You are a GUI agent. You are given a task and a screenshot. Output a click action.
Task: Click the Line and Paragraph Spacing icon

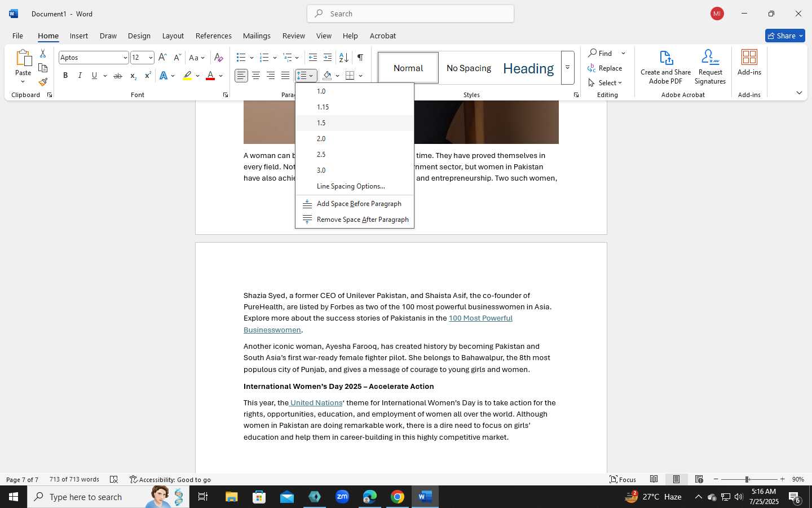point(302,76)
